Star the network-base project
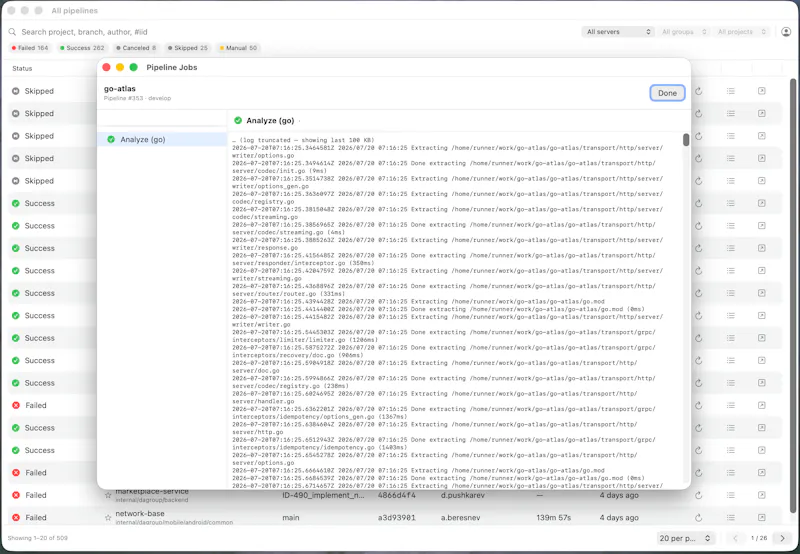The image size is (800, 554). tap(108, 517)
